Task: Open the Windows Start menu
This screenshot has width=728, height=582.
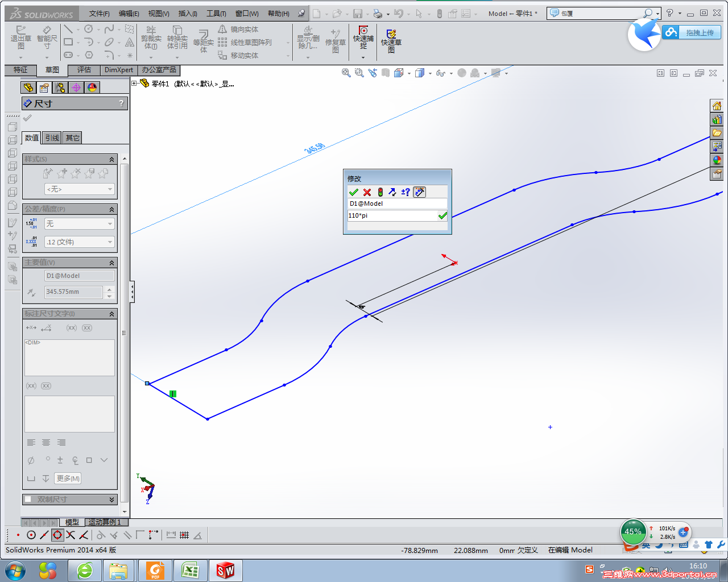Action: pos(15,570)
